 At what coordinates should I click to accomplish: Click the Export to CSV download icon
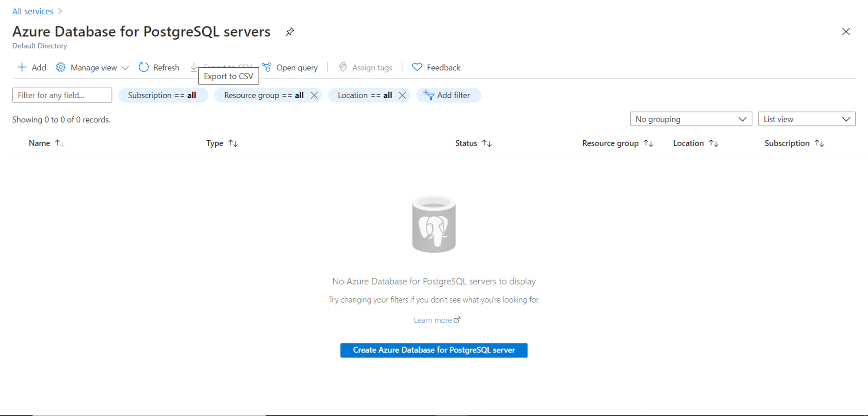pos(194,67)
